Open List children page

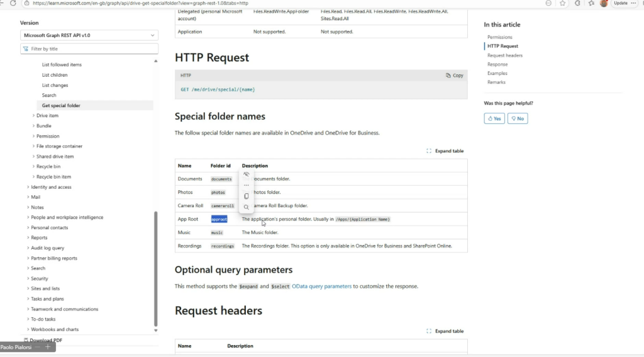click(x=55, y=75)
